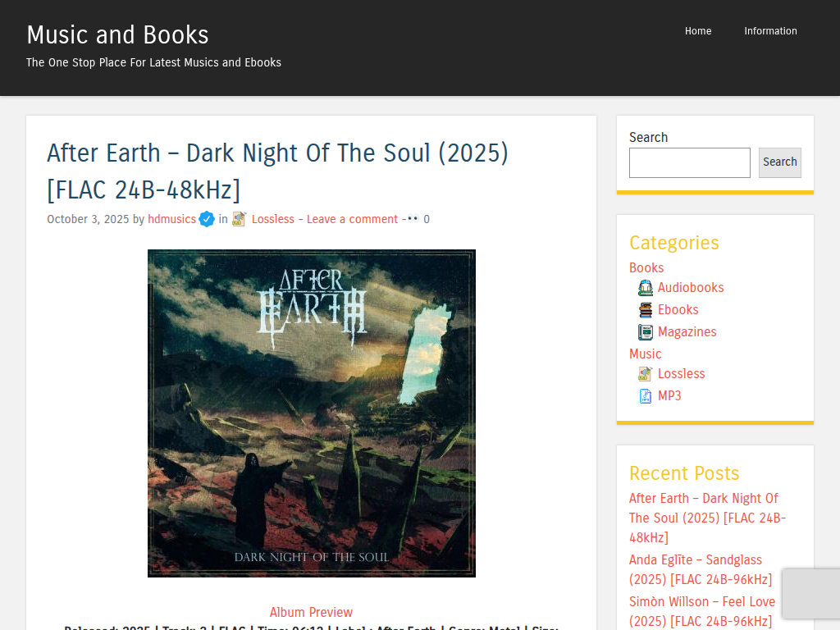Click the Music and Books site title
840x630 pixels.
tap(118, 34)
